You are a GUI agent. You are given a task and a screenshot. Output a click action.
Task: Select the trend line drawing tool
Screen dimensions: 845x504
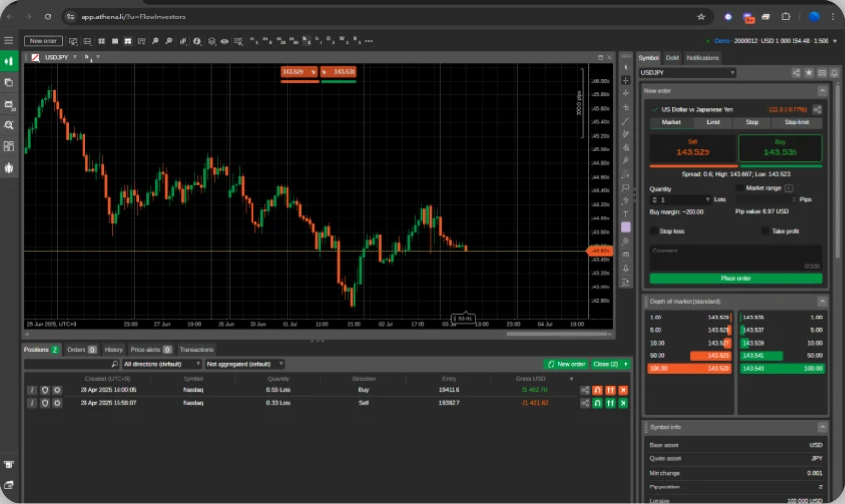(x=625, y=120)
